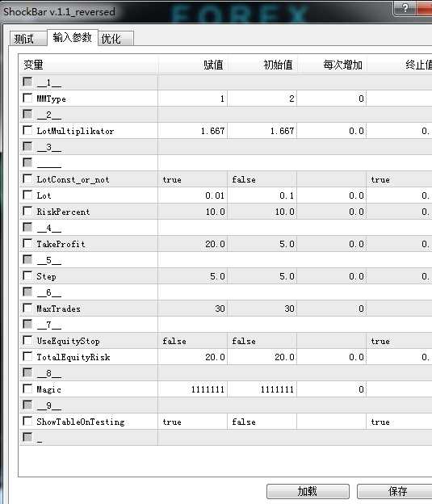Screen dimensions: 432x504
Task: Enable the RiskPercent checkbox
Action: coord(27,211)
